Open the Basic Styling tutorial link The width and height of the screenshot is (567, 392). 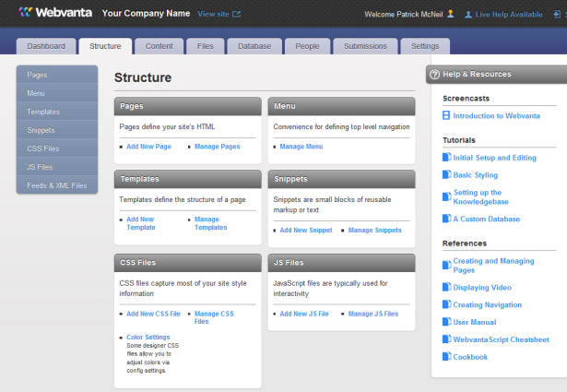(x=475, y=175)
